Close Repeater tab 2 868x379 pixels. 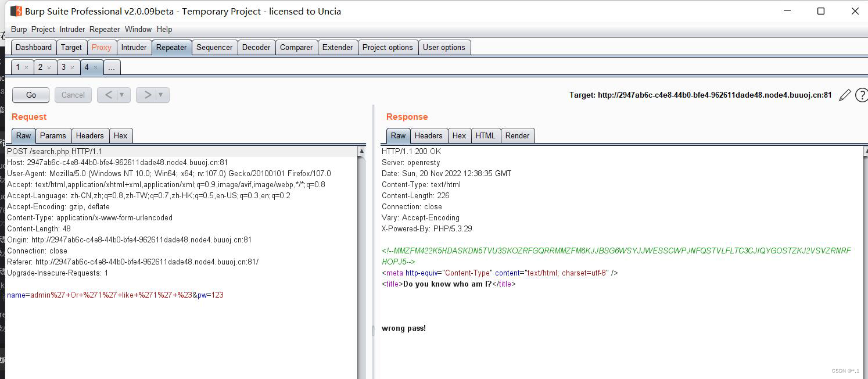click(x=49, y=67)
